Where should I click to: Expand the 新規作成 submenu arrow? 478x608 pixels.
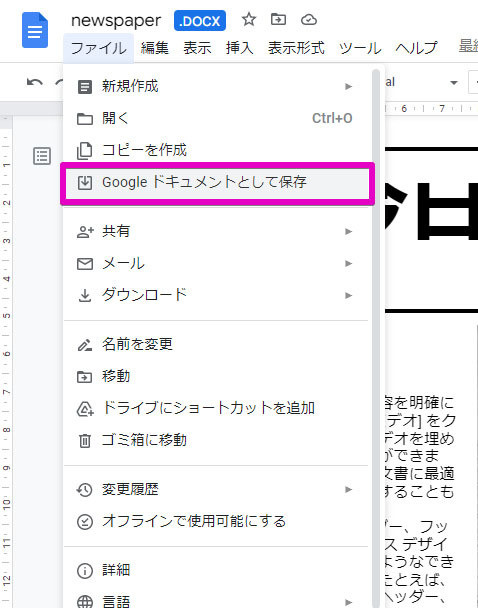(349, 86)
